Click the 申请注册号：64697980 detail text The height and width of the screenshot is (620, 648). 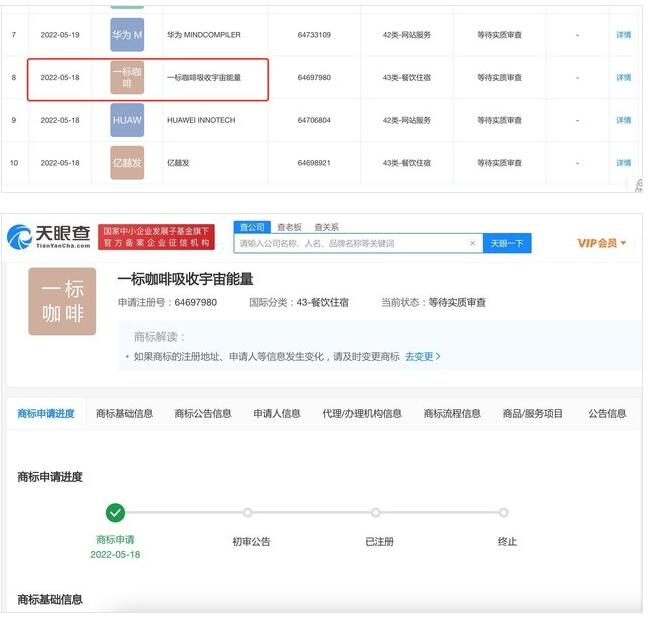tap(167, 302)
